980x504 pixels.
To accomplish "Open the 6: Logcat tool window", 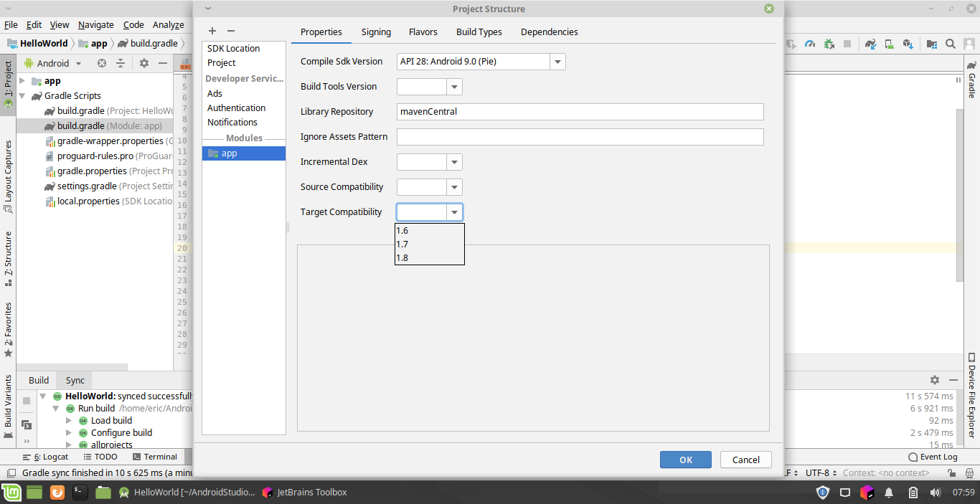I will pyautogui.click(x=46, y=457).
